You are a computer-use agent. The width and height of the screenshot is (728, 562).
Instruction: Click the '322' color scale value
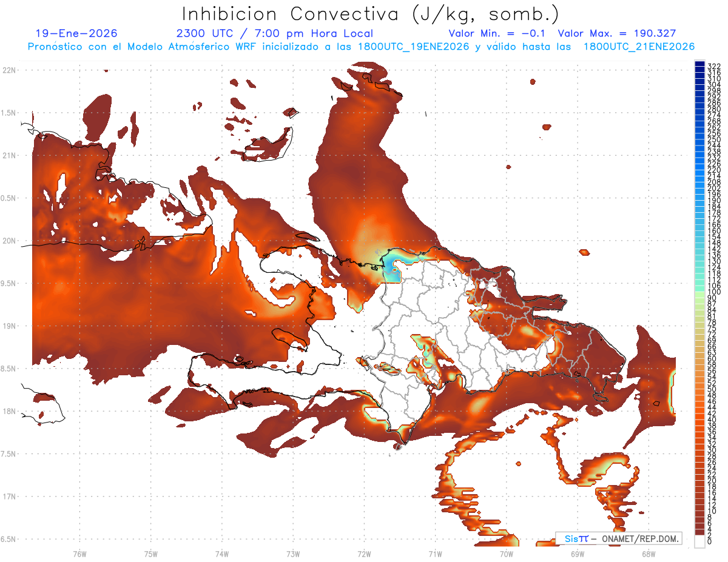tap(713, 66)
